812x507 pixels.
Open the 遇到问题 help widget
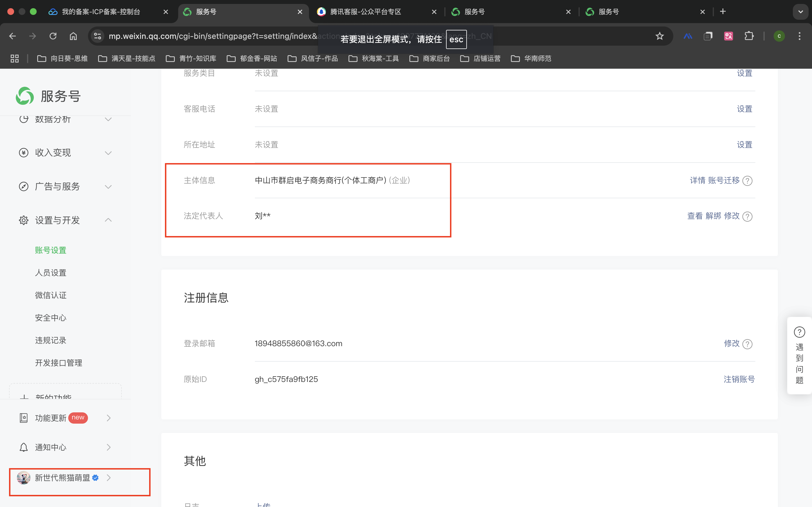[x=799, y=355]
